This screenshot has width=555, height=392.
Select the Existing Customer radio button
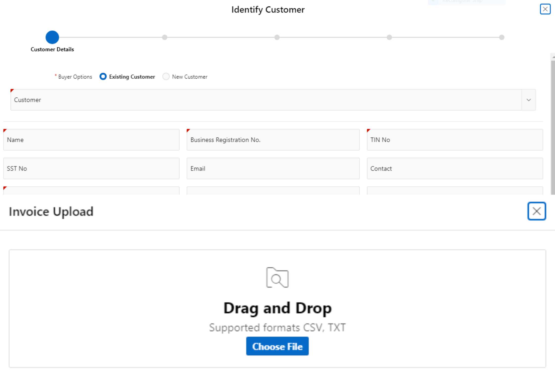[103, 77]
